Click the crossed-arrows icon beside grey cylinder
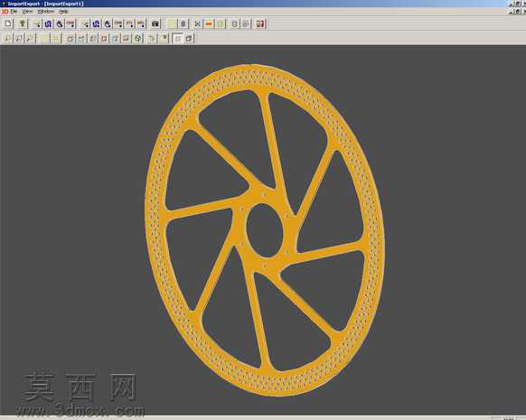Viewport: 526px width, 420px height. click(198, 23)
